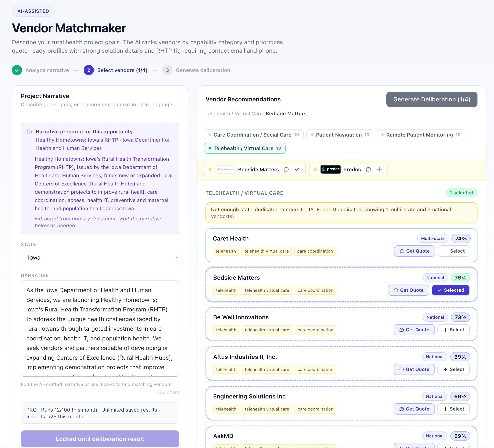Click the Generate deliberation step label
Viewport: 494px width, 448px height.
point(203,70)
